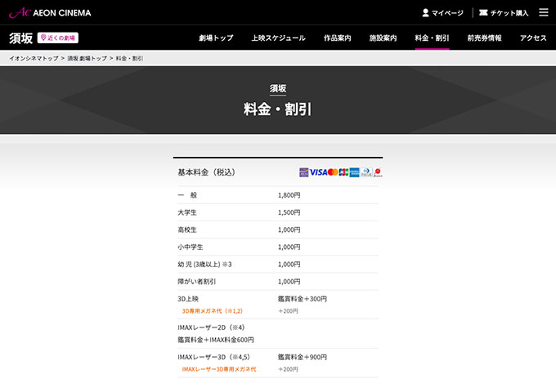Image resolution: width=556 pixels, height=392 pixels.
Task: Click the AEON CINEMA logo
Action: click(x=50, y=12)
